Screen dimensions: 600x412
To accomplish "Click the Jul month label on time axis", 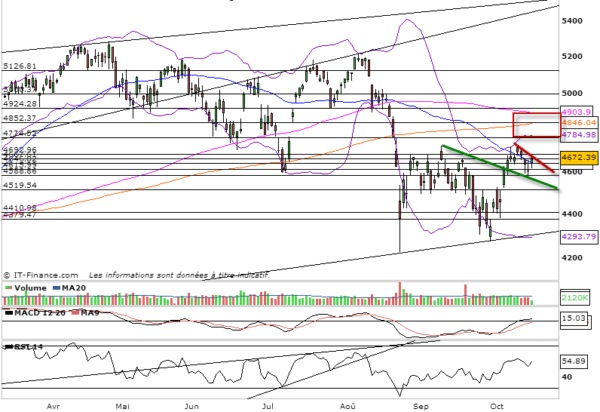I will pos(268,406).
